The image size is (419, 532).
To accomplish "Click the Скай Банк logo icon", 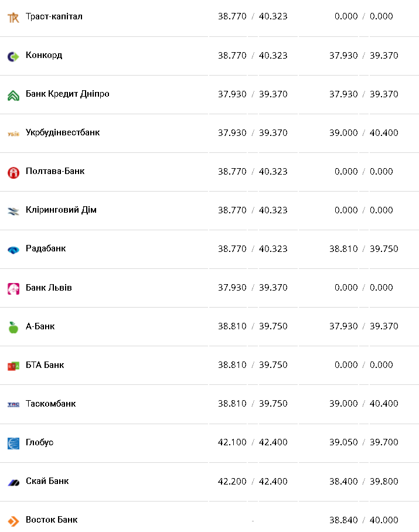I will (13, 482).
